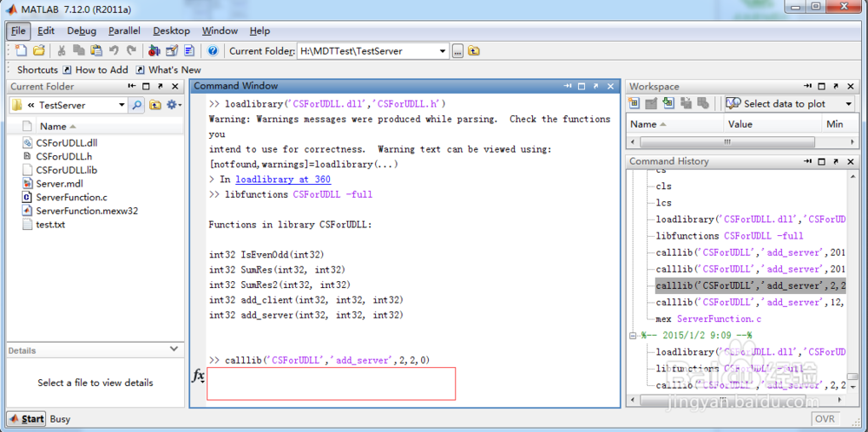Viewport: 868px width, 432px height.
Task: Open the Window menu
Action: tap(220, 31)
